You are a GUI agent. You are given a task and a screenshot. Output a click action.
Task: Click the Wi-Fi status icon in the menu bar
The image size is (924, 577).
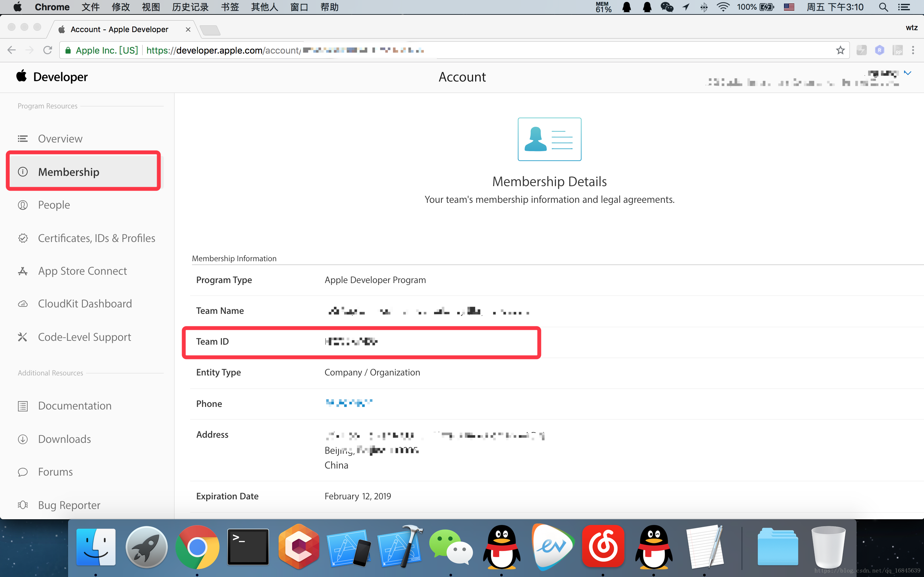[x=723, y=7]
